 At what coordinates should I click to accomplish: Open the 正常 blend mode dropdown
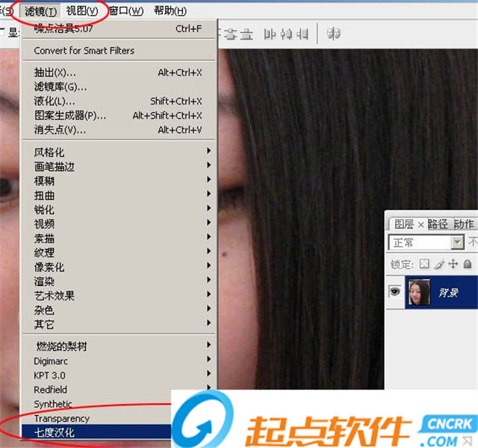point(426,243)
